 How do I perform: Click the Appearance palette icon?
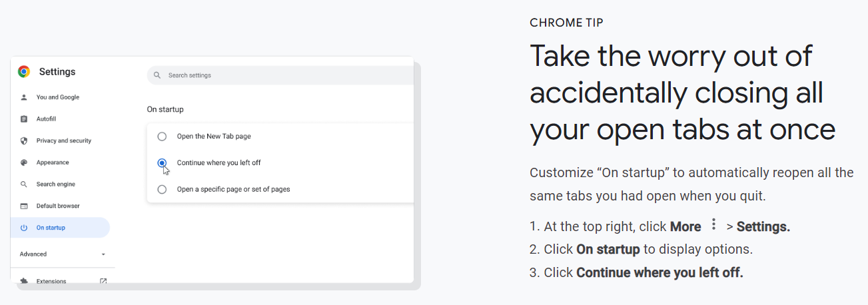[24, 162]
